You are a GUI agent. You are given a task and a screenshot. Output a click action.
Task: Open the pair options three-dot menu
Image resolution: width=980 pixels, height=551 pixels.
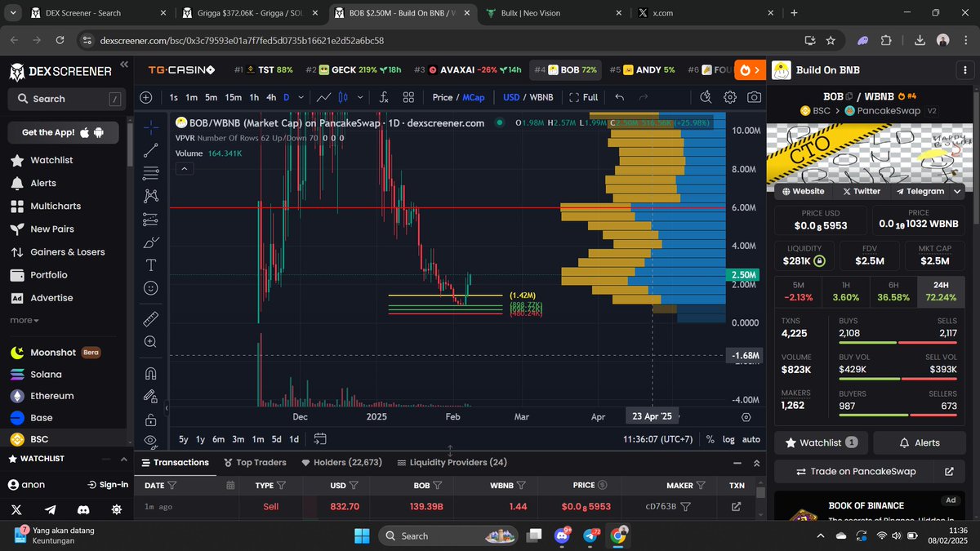click(x=964, y=70)
